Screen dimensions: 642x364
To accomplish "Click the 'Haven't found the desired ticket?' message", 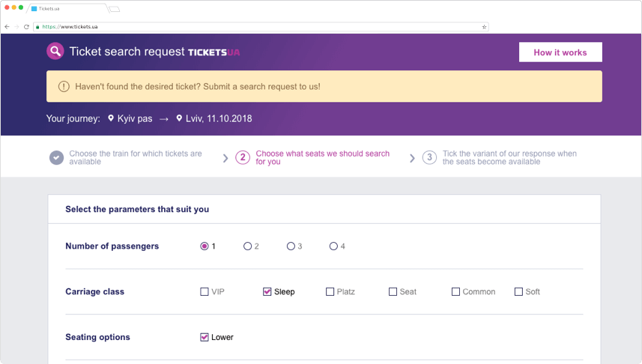I will 198,86.
